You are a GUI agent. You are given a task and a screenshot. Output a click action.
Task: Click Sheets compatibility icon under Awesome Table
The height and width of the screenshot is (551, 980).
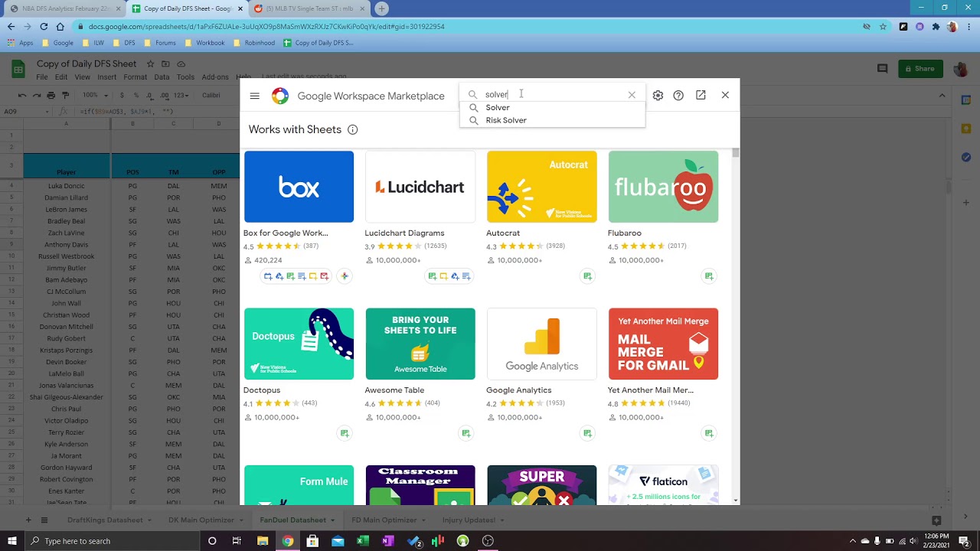coord(465,433)
